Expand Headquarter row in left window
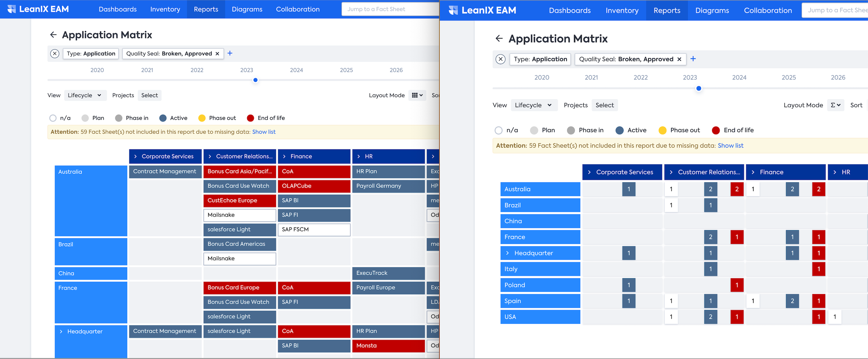The height and width of the screenshot is (359, 868). (61, 332)
